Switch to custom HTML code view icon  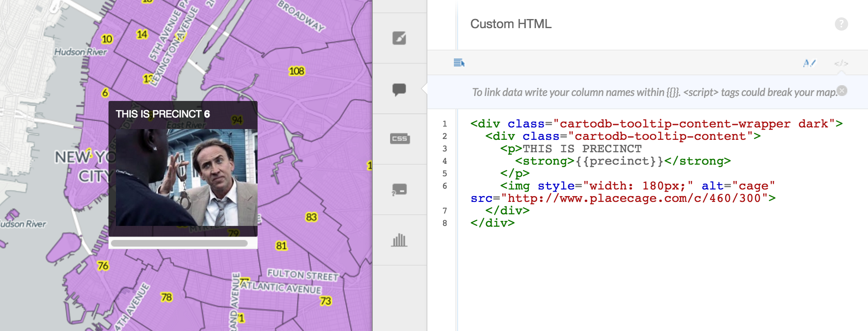click(841, 63)
